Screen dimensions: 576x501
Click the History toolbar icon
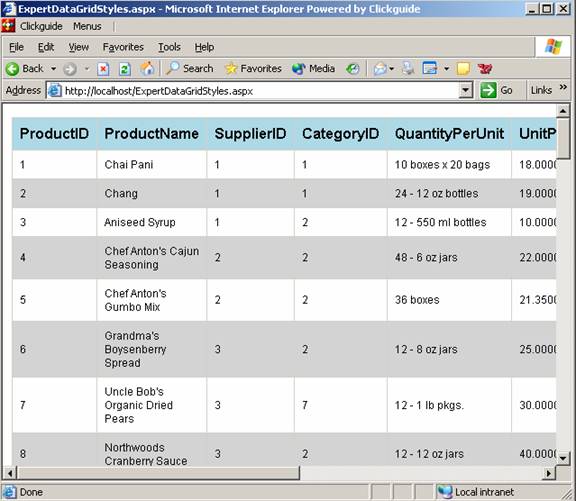pyautogui.click(x=353, y=69)
